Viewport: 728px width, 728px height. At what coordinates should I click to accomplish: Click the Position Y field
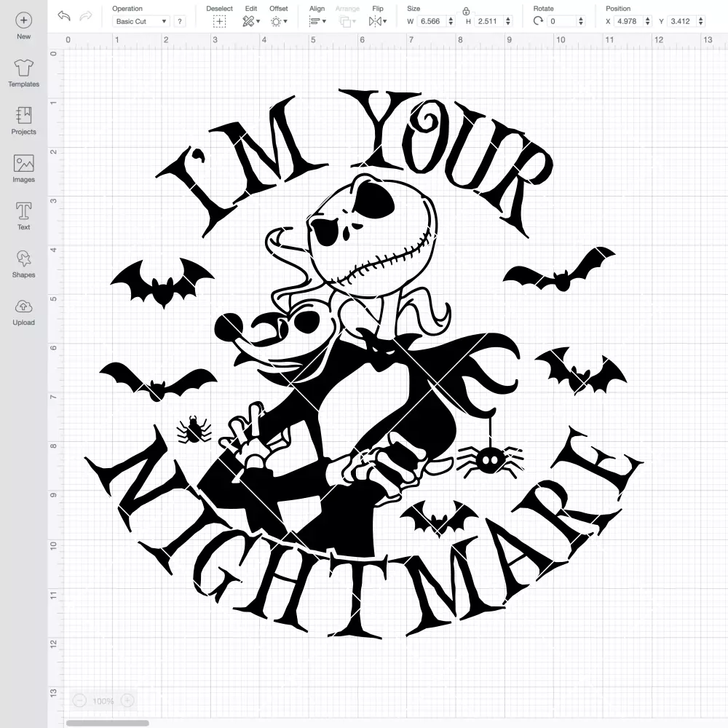point(682,21)
